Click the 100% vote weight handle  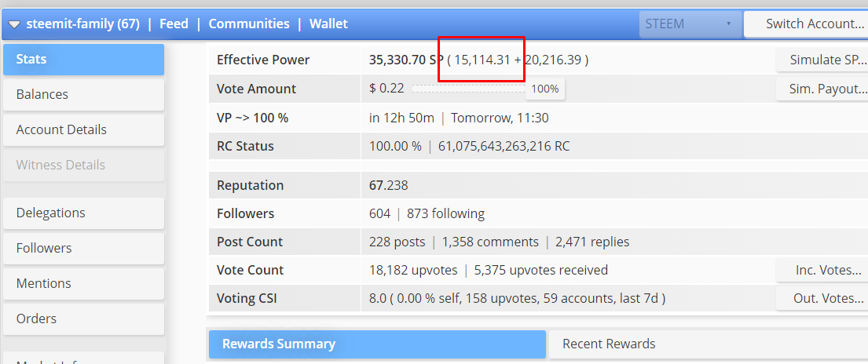pos(544,89)
